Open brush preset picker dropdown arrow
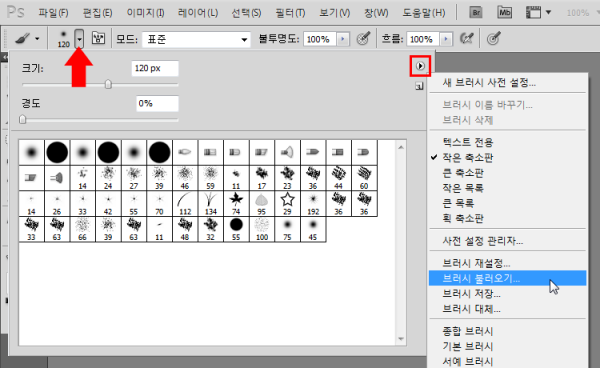Screen dimensions: 600x368 pos(79,39)
